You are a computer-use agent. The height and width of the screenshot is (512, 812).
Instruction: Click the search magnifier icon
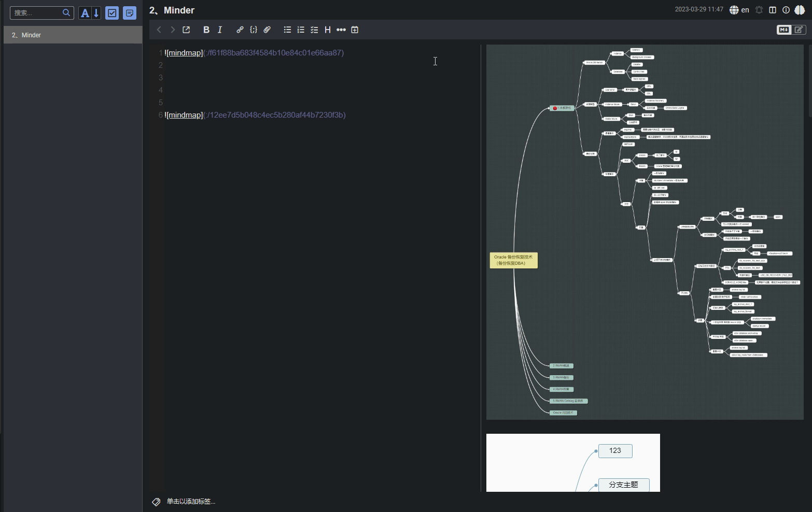66,13
